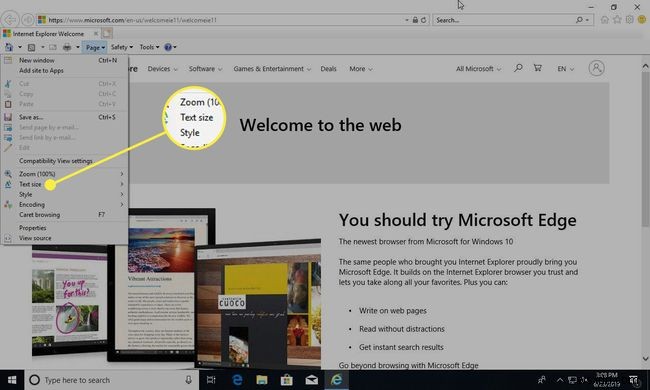Click the site search magnifier icon

point(518,68)
